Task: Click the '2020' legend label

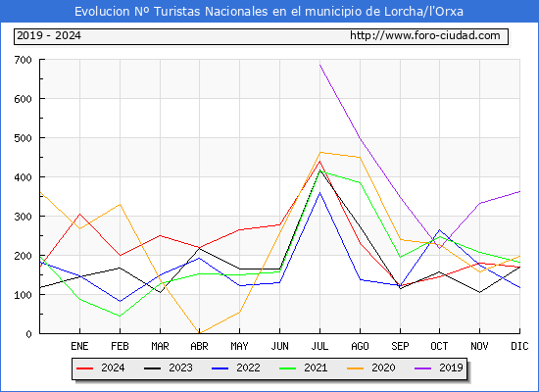Action: (383, 367)
